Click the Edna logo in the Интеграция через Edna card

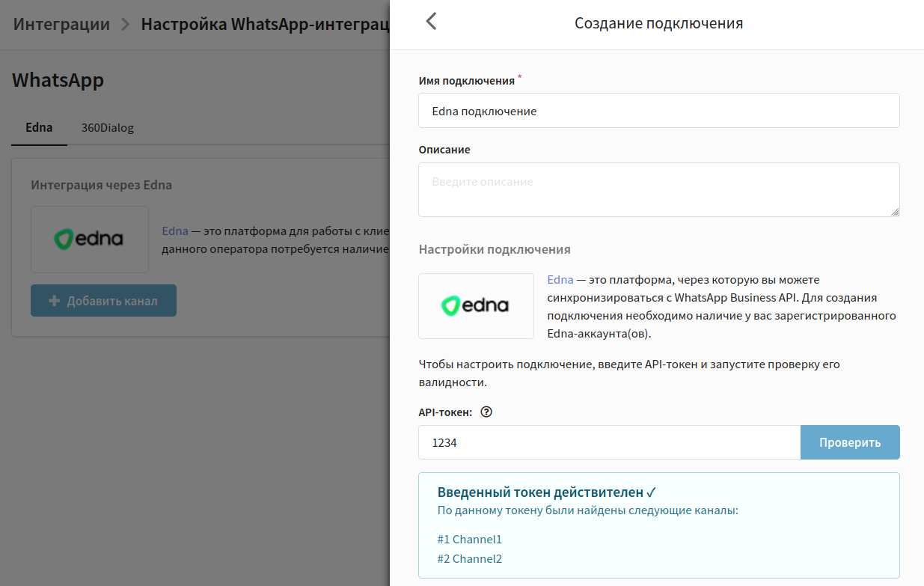coord(90,239)
